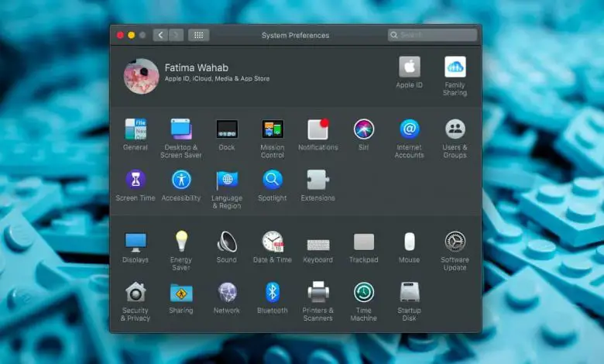Click the forward navigation arrow
The image size is (604, 364).
tap(176, 36)
